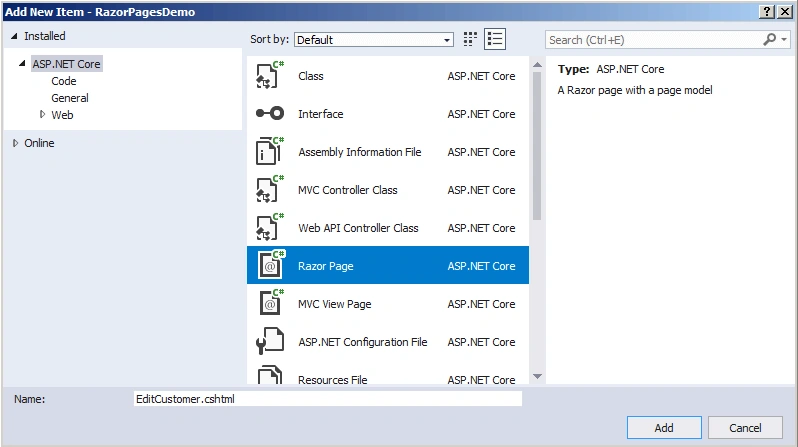
Task: Click the Assembly Information File icon
Action: click(x=270, y=151)
